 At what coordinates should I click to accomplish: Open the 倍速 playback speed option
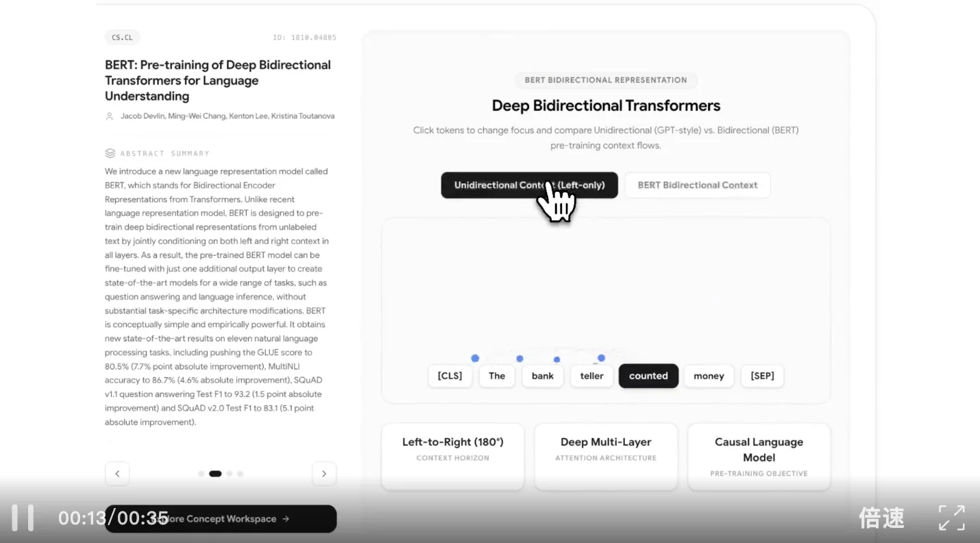(x=881, y=518)
